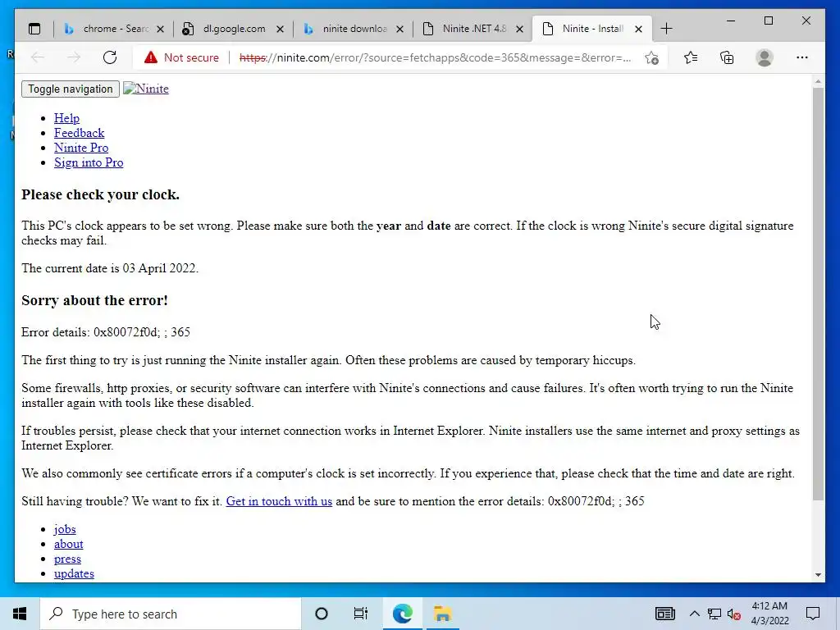Image resolution: width=840 pixels, height=630 pixels.
Task: Open the tab actions menu icon
Action: pyautogui.click(x=34, y=29)
